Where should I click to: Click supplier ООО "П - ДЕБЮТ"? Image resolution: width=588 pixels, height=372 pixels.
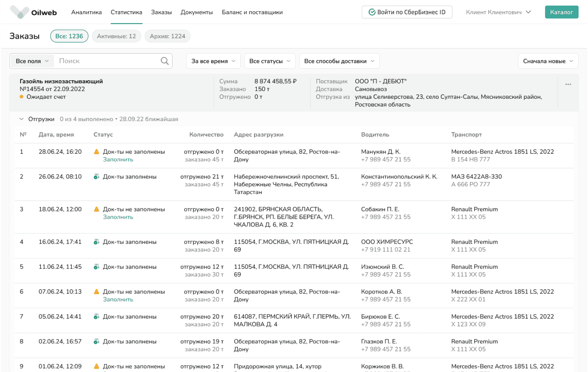[381, 81]
